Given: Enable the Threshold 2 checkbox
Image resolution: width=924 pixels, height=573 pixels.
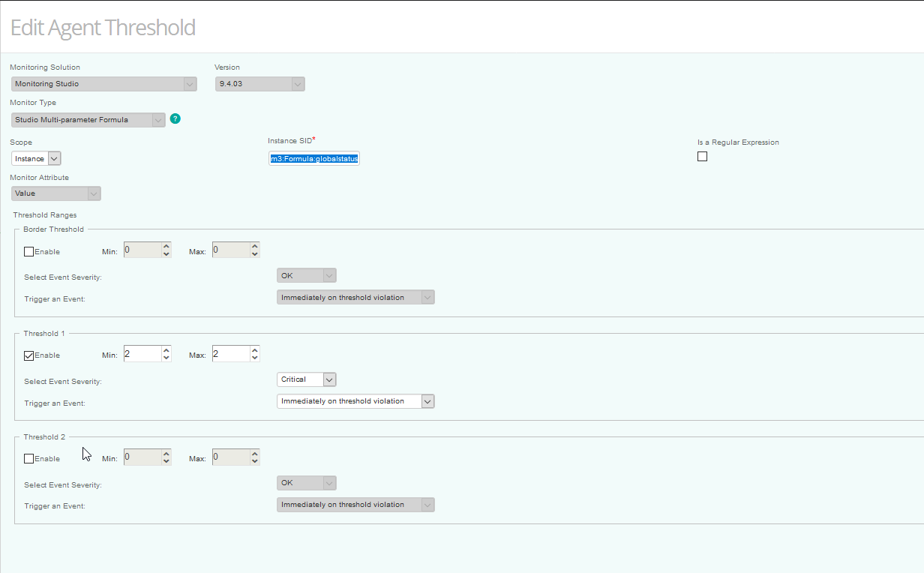Looking at the screenshot, I should pos(29,459).
